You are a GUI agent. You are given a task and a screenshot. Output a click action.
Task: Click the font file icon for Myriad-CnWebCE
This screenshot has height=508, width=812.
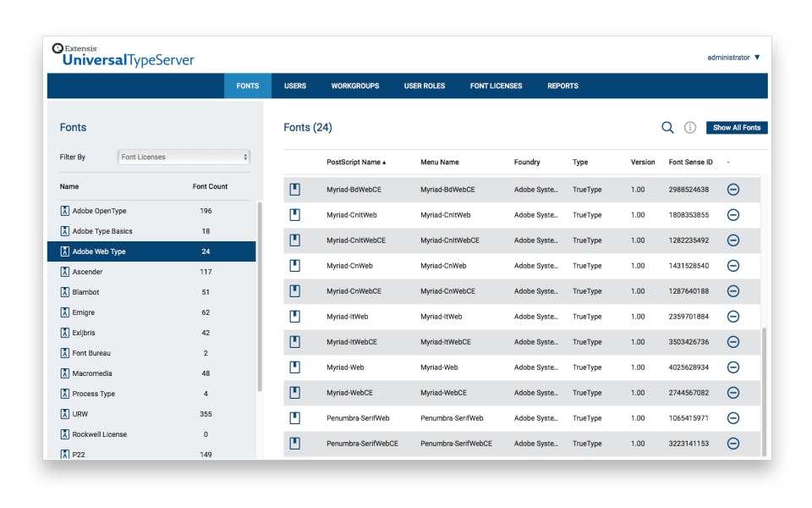pyautogui.click(x=294, y=291)
